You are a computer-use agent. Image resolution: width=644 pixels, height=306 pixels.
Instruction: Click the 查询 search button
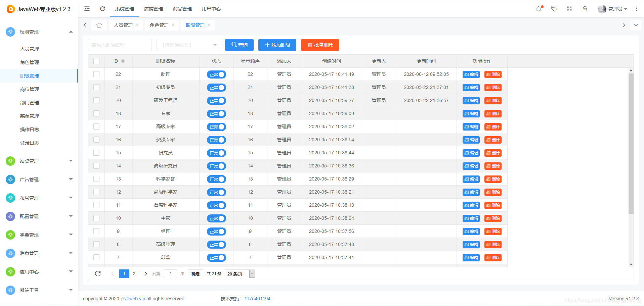coord(239,45)
